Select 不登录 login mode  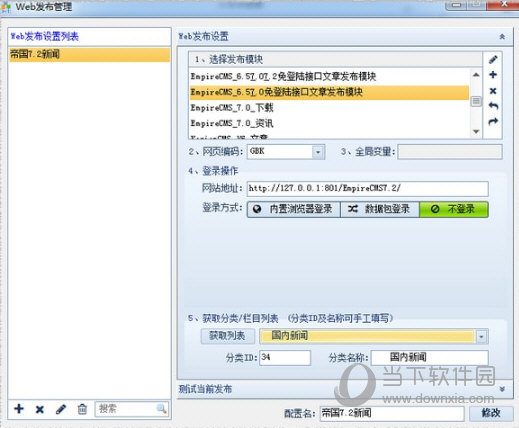click(454, 209)
